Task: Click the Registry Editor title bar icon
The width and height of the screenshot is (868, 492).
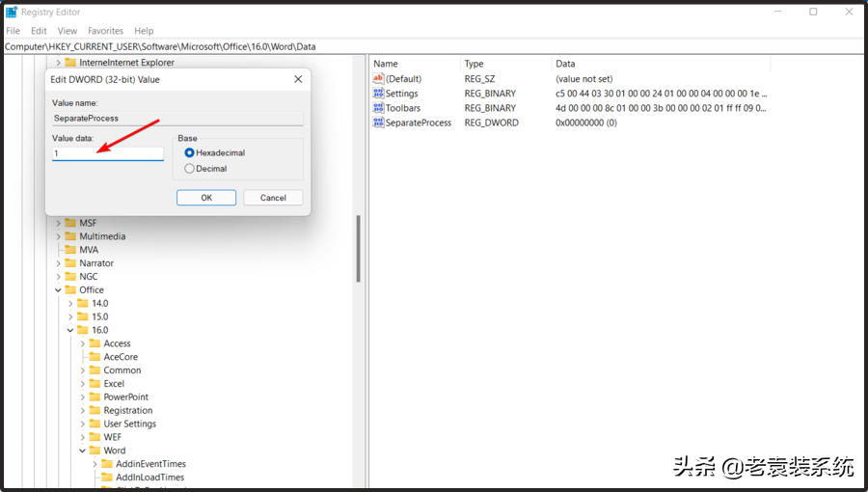Action: (11, 12)
